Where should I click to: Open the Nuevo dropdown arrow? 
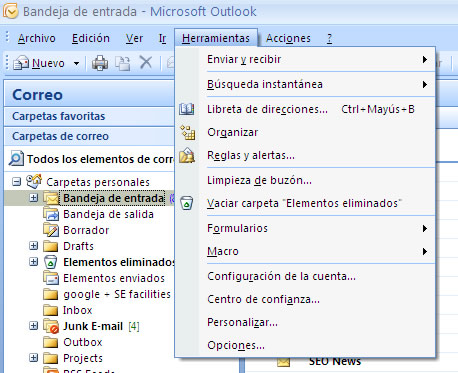tap(76, 63)
